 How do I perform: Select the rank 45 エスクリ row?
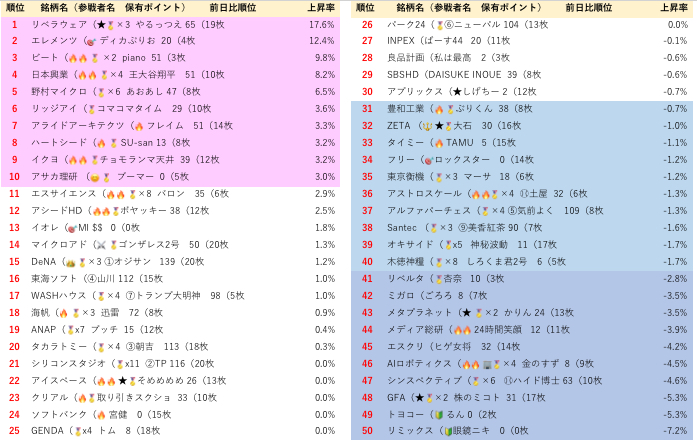point(522,346)
